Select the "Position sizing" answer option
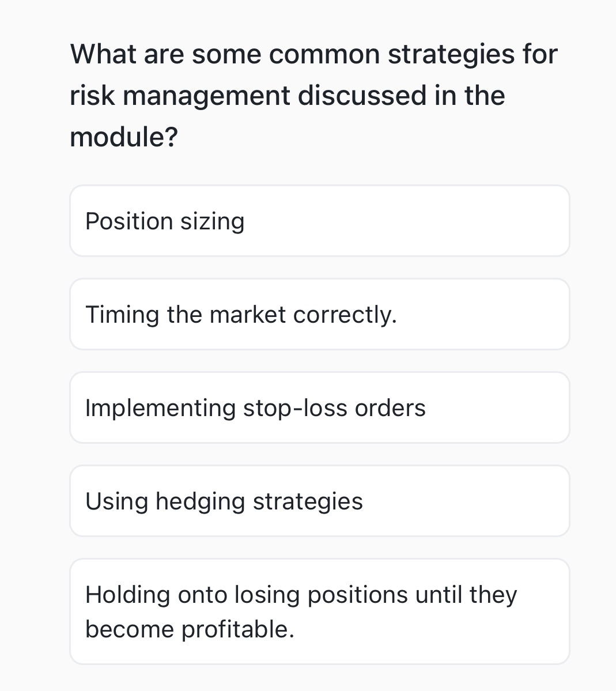616x691 pixels. (319, 221)
